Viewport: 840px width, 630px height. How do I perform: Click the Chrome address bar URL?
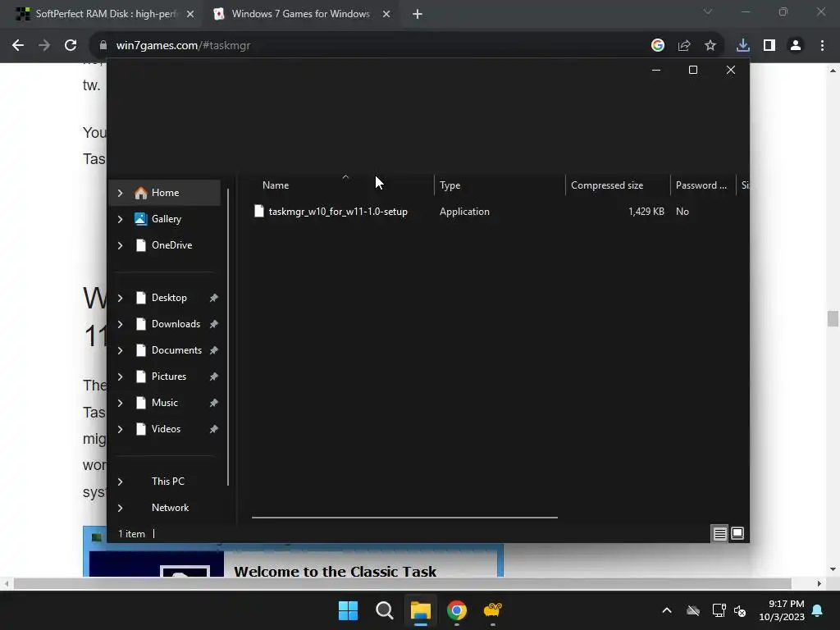pos(183,46)
